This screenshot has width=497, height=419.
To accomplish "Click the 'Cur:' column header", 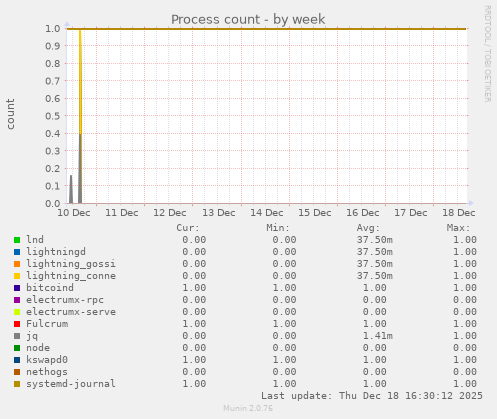I will [x=188, y=228].
